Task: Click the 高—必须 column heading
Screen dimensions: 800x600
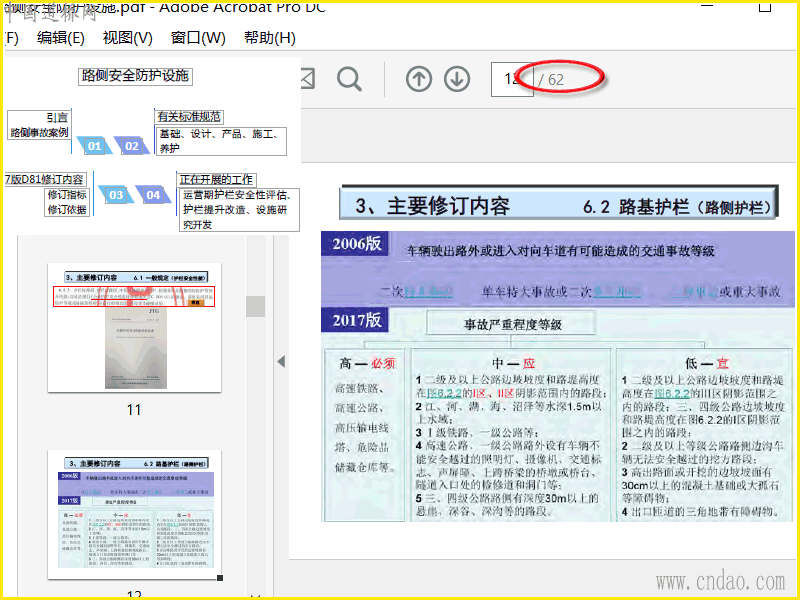Action: pyautogui.click(x=367, y=363)
